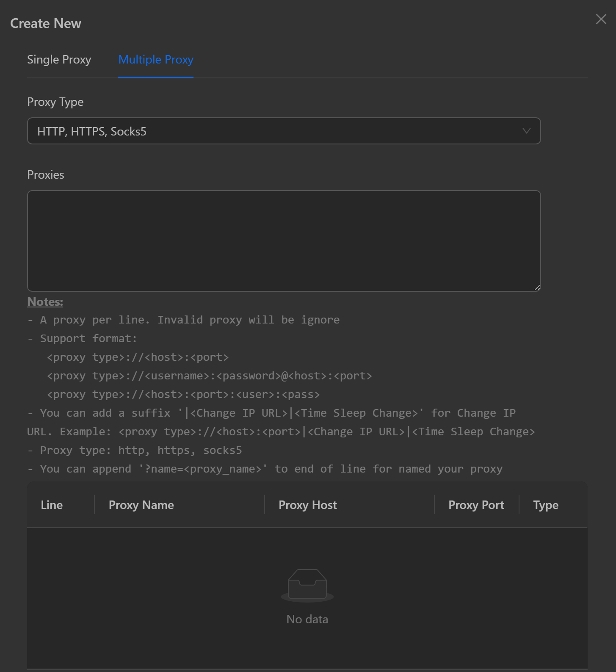Viewport: 616px width, 672px height.
Task: Click the Proxy Host column header
Action: [308, 505]
